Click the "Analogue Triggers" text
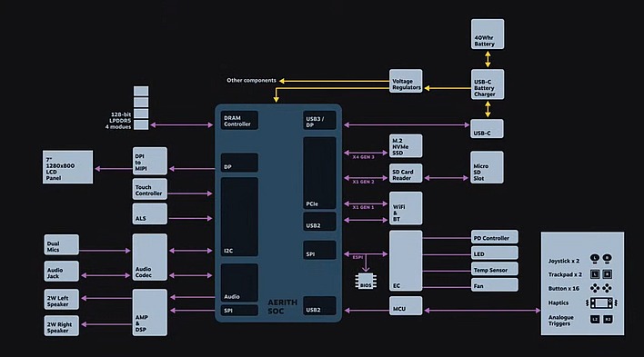The image size is (644, 357). click(560, 320)
